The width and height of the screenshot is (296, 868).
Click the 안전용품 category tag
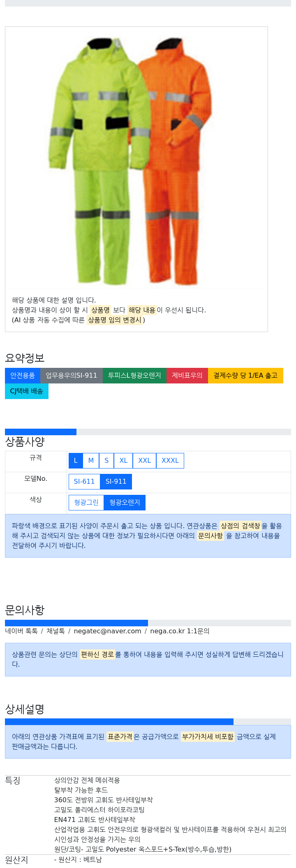23,375
